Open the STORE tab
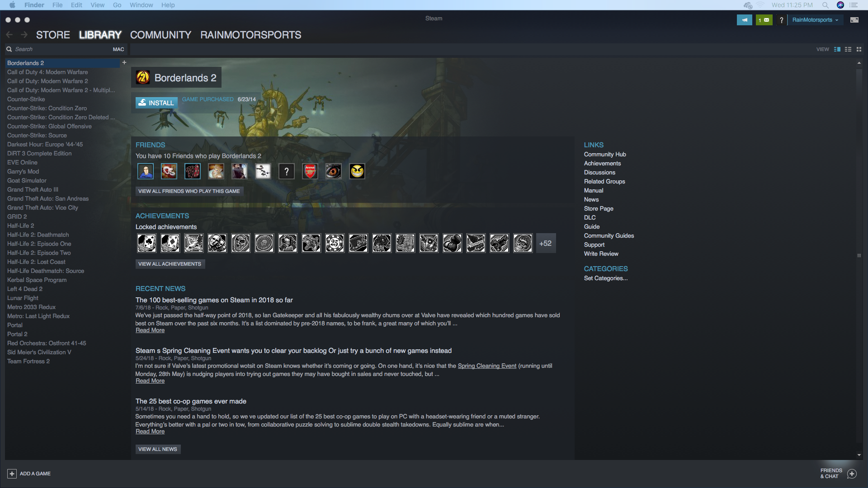 point(53,35)
